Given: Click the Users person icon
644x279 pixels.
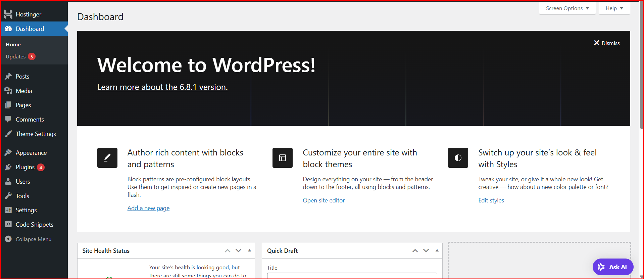Looking at the screenshot, I should [8, 182].
